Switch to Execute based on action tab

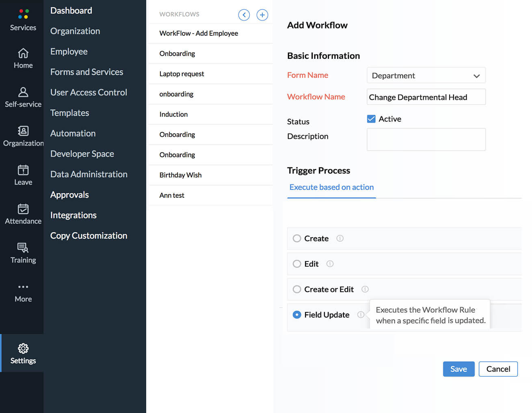pyautogui.click(x=331, y=187)
